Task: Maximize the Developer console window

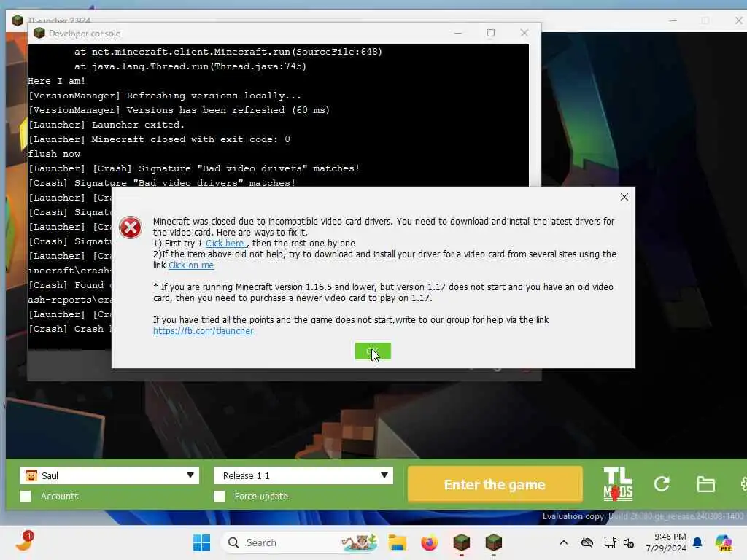Action: pos(491,33)
